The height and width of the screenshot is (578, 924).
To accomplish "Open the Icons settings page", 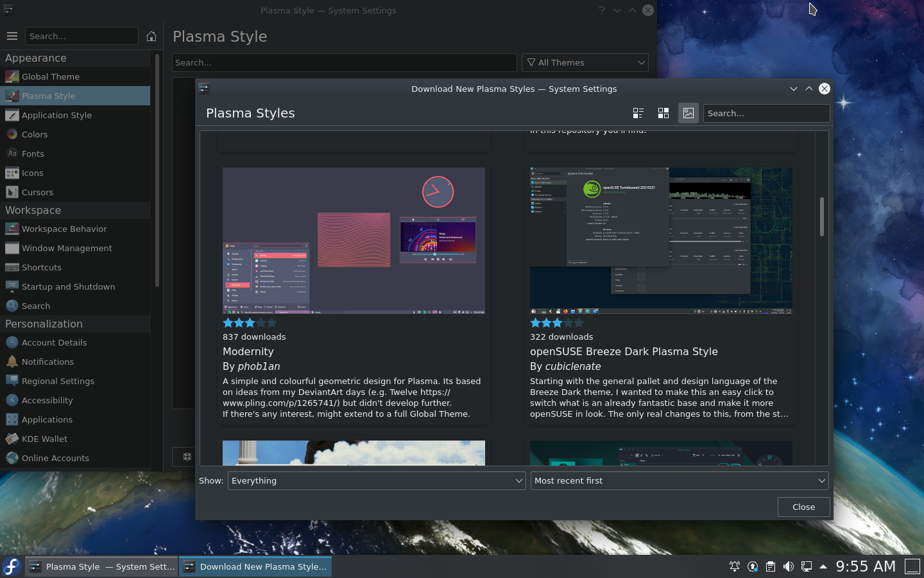I will (x=31, y=173).
